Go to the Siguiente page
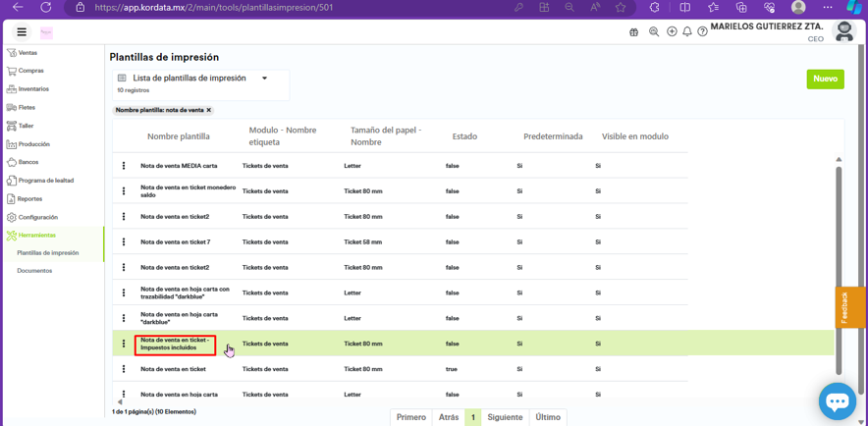868x426 pixels. click(x=505, y=417)
